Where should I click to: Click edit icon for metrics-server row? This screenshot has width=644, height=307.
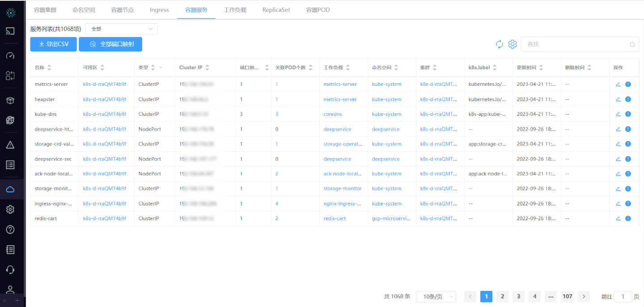coord(618,84)
